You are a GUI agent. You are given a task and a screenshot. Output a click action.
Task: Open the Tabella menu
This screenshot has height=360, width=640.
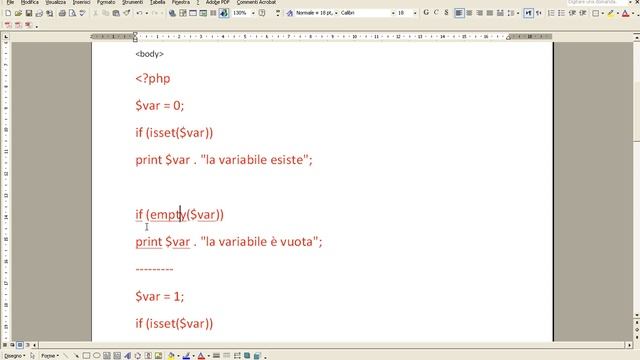point(158,2)
